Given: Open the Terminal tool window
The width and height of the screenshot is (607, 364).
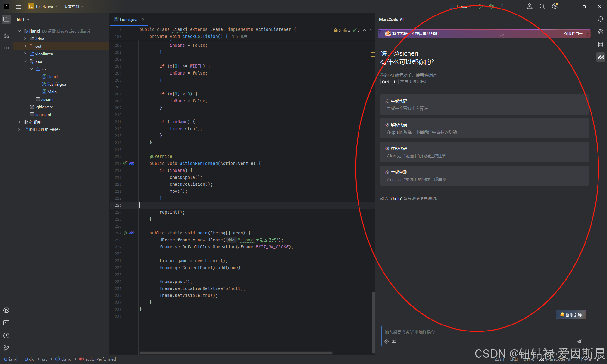Looking at the screenshot, I should click(x=6, y=323).
